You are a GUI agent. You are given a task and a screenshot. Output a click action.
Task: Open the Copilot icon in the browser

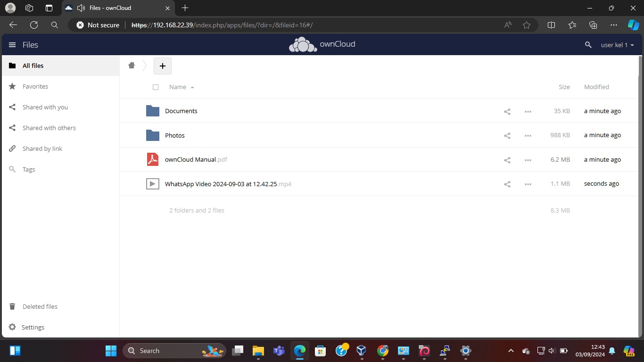tap(633, 25)
